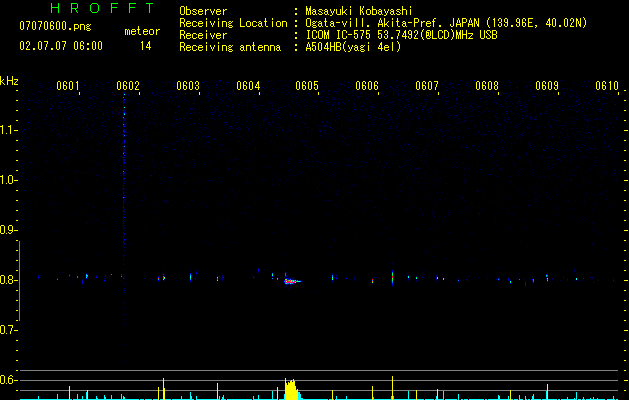This screenshot has height=400, width=629.
Task: Click the Receiver field label
Action: click(x=203, y=35)
